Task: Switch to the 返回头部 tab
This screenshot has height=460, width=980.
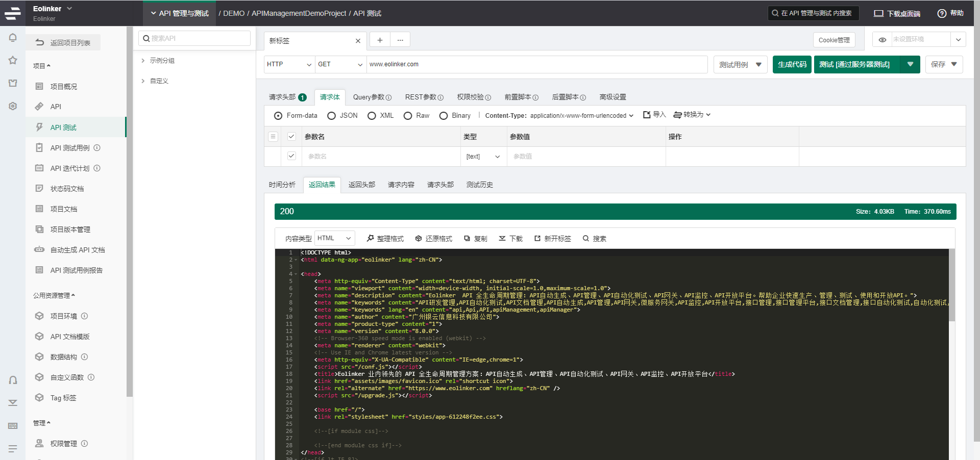Action: click(x=361, y=185)
